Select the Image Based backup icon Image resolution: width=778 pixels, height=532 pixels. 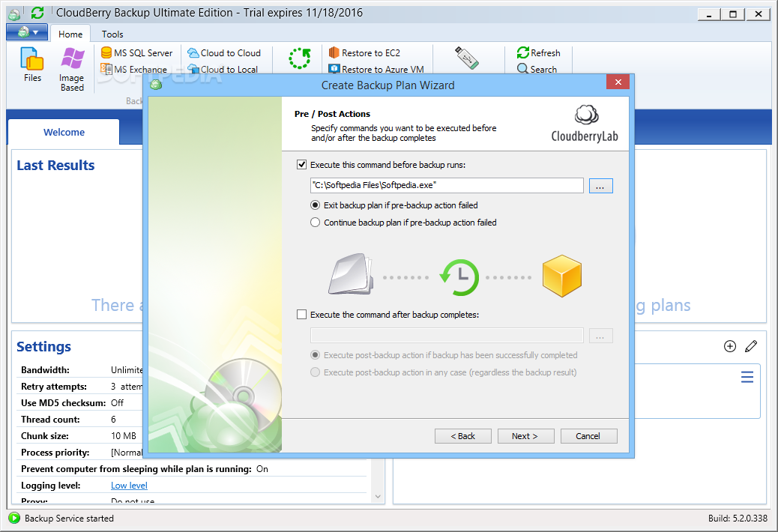(x=72, y=70)
